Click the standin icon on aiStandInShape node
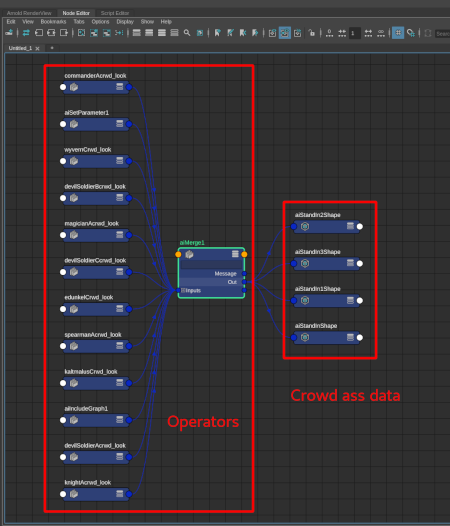This screenshot has width=450, height=526. point(305,337)
